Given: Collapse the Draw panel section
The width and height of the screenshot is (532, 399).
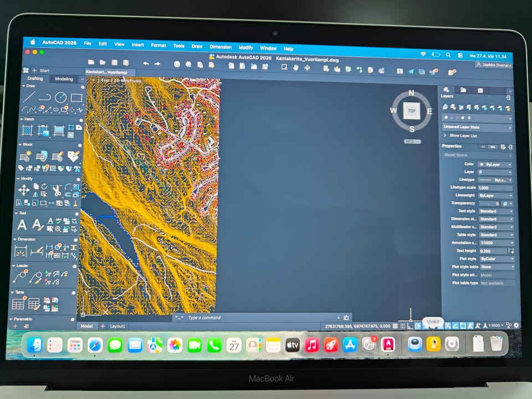Looking at the screenshot, I should click(23, 86).
